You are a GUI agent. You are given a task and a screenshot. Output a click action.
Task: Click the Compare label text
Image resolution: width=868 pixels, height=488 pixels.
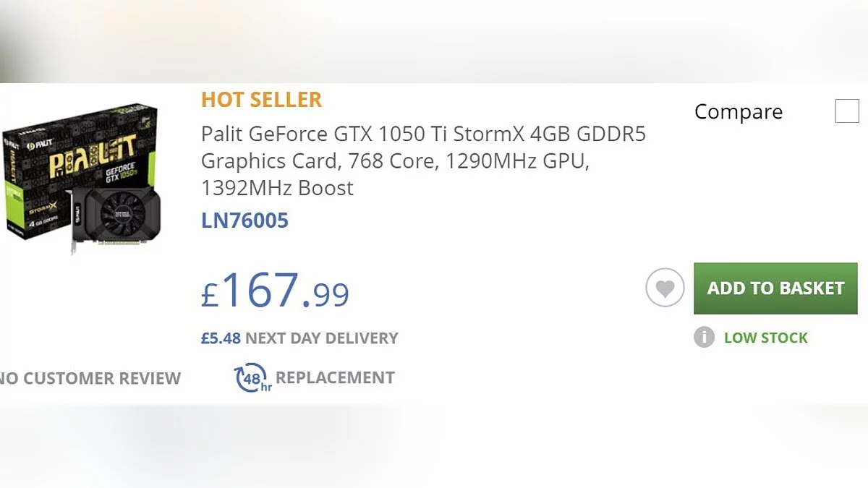pos(738,112)
